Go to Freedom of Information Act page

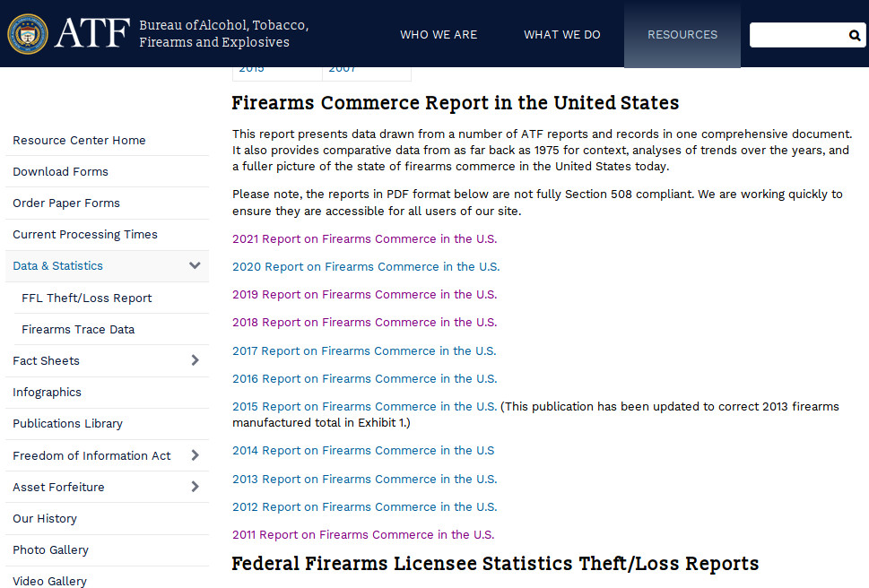pyautogui.click(x=91, y=455)
